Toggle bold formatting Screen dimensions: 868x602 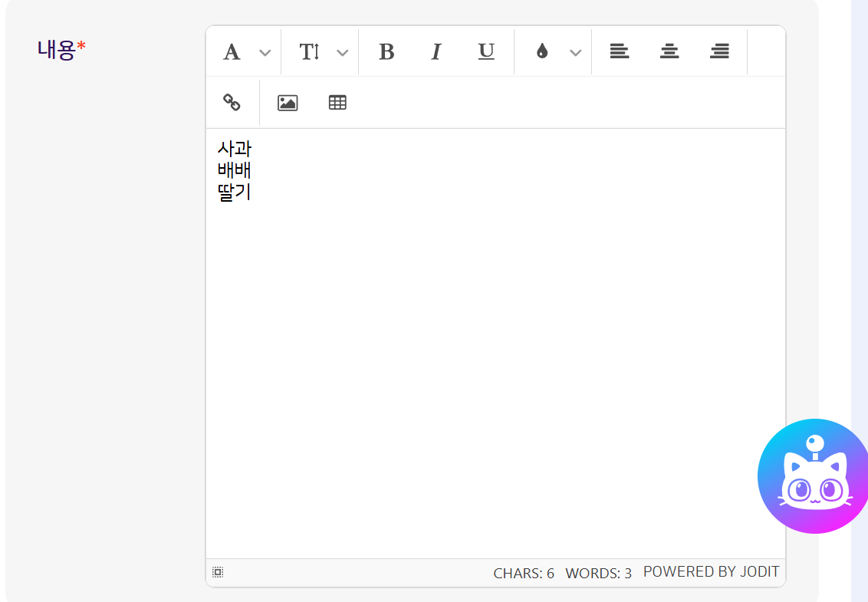[x=386, y=52]
